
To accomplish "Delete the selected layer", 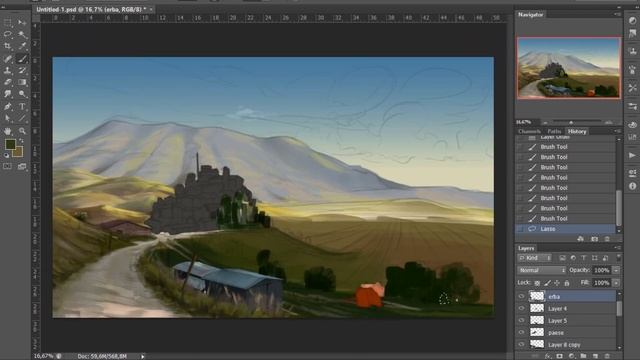I will [607, 356].
